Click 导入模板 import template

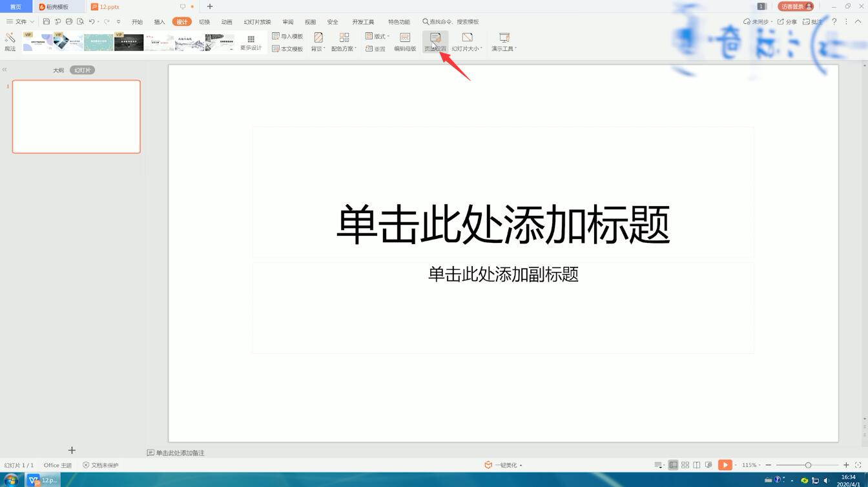tap(287, 36)
